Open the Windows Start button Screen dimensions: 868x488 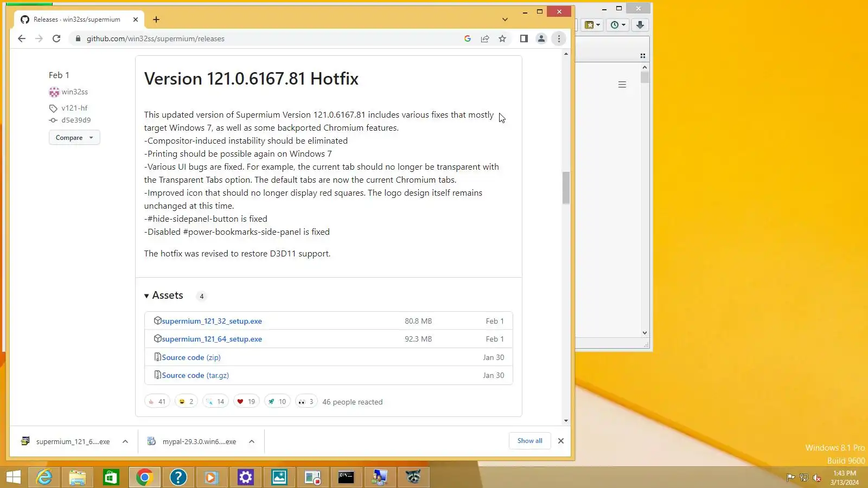coord(13,477)
